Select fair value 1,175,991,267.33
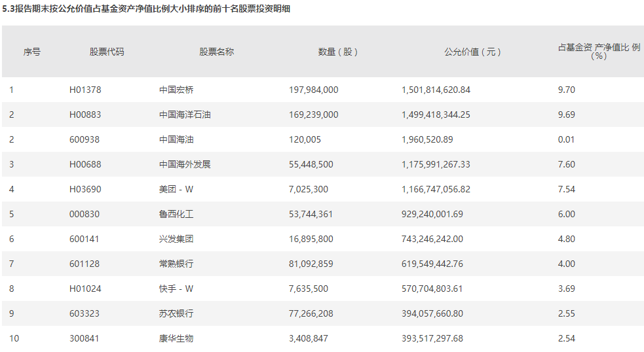The height and width of the screenshot is (352, 644). click(x=436, y=164)
